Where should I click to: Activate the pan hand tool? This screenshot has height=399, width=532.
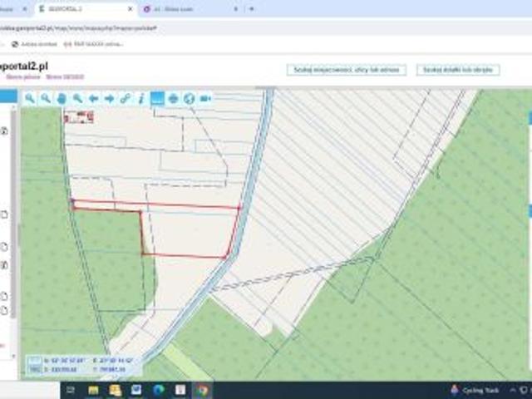click(x=62, y=98)
